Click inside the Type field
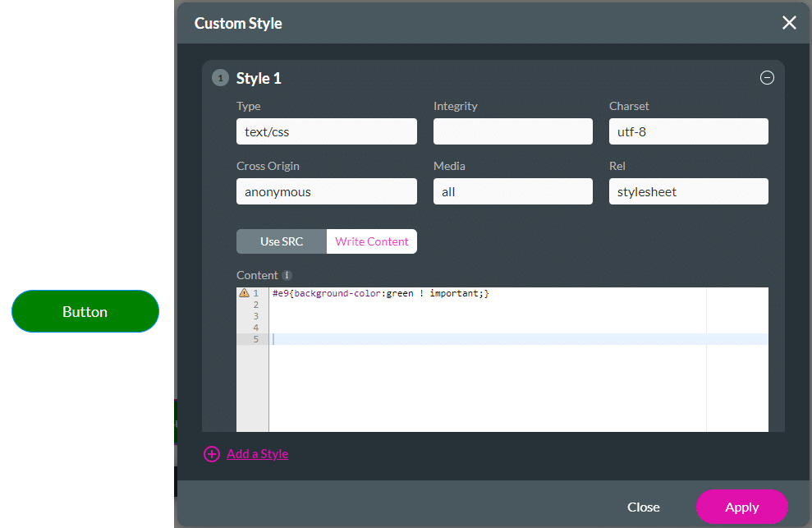Image resolution: width=812 pixels, height=528 pixels. pos(326,131)
